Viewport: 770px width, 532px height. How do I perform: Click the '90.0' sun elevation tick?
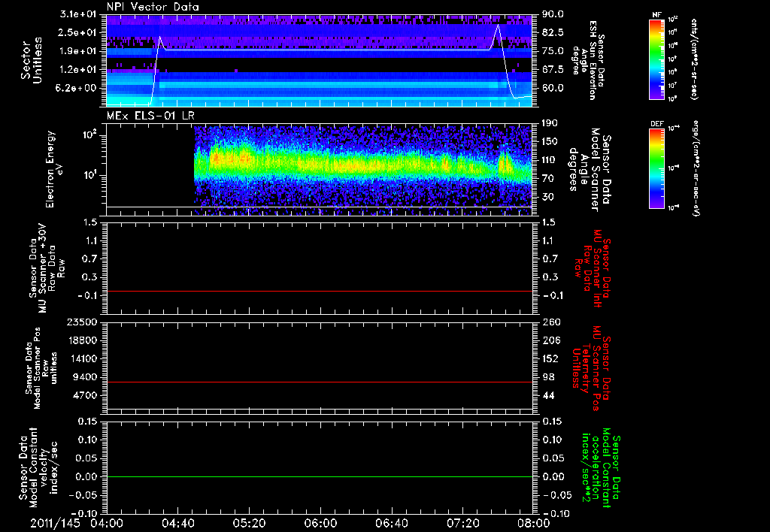pos(553,14)
